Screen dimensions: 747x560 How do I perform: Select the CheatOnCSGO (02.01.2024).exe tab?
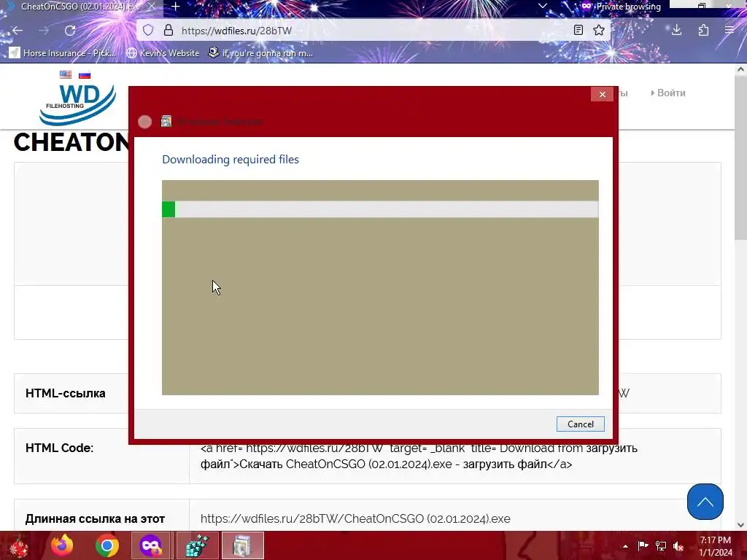click(x=80, y=7)
